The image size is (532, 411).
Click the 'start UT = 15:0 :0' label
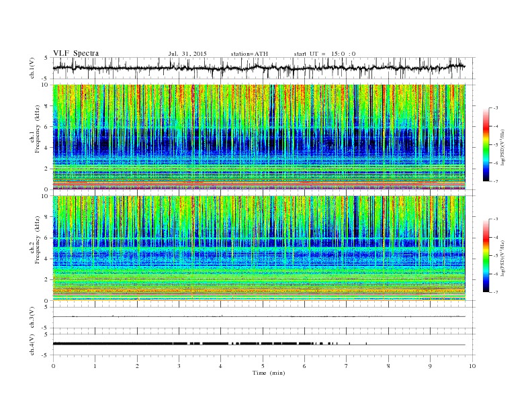pyautogui.click(x=324, y=54)
